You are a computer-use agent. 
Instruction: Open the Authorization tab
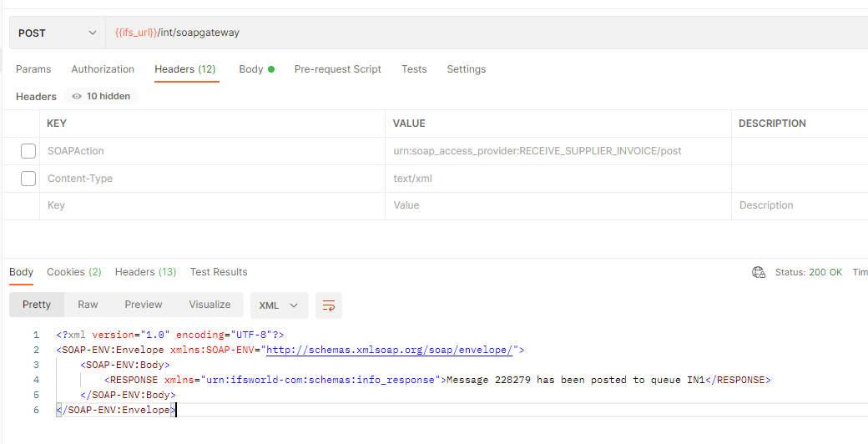point(103,69)
